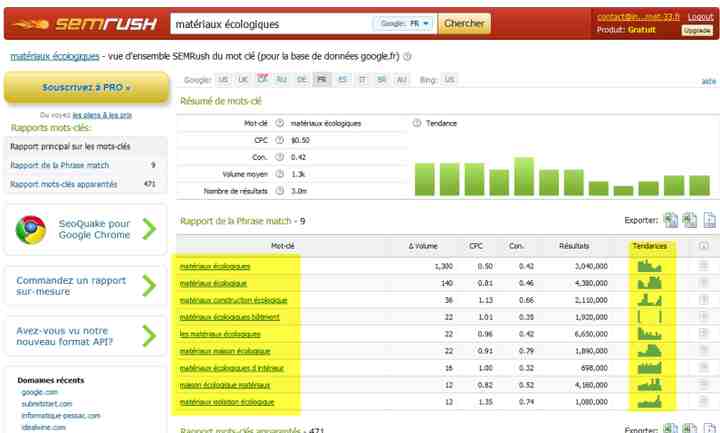The width and height of the screenshot is (720, 433).
Task: Click matériaux écologiques link in page title
Action: (55, 56)
